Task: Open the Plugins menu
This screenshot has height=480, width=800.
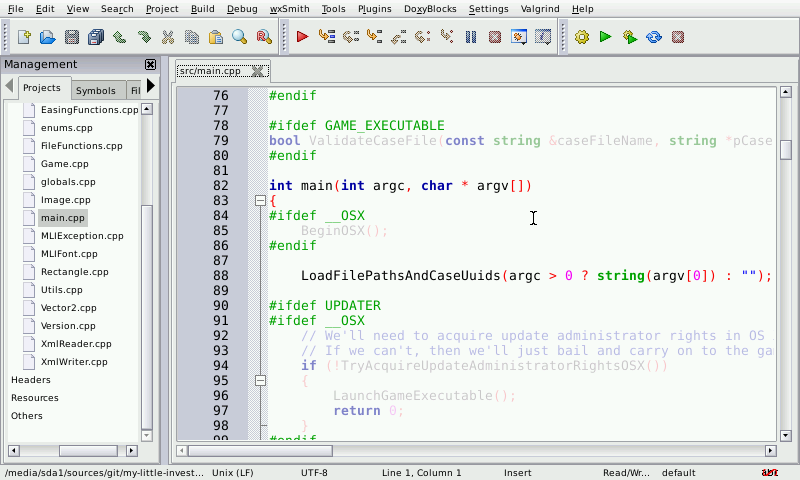Action: tap(374, 9)
